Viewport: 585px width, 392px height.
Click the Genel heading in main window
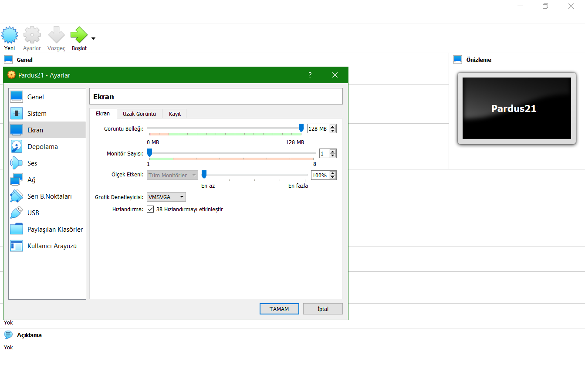pos(25,60)
